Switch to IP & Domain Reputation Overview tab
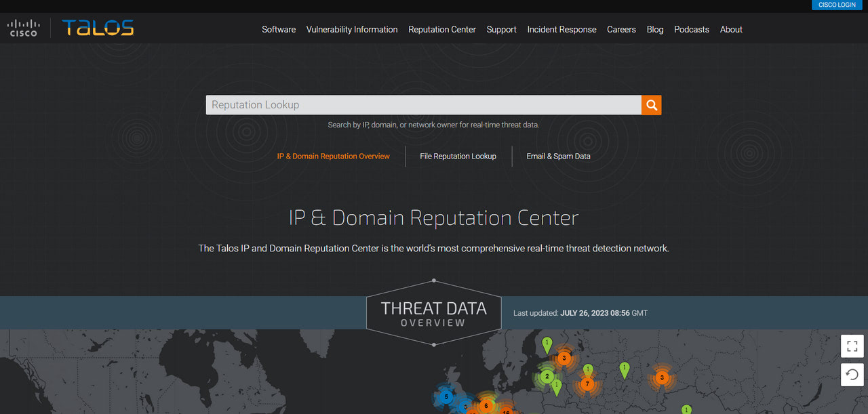 click(334, 156)
